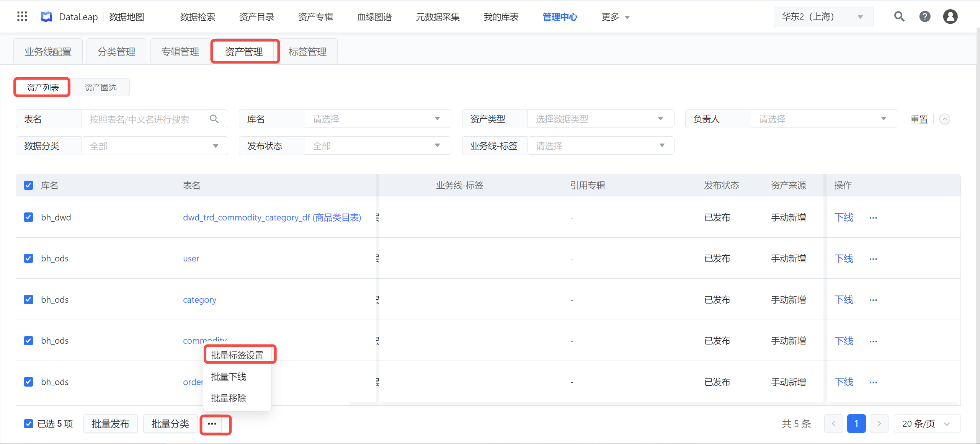The width and height of the screenshot is (980, 444).
Task: Click 下线 for the order row
Action: 844,382
